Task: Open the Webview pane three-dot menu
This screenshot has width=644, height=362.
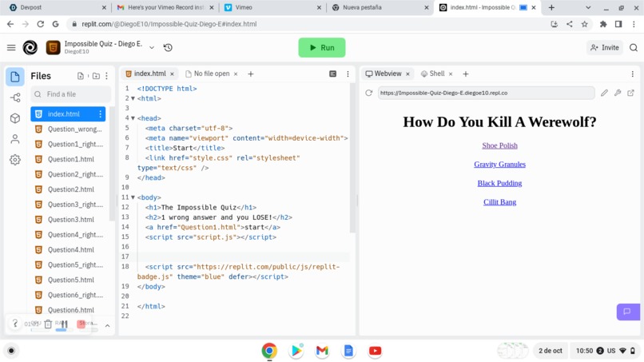Action: pyautogui.click(x=633, y=74)
